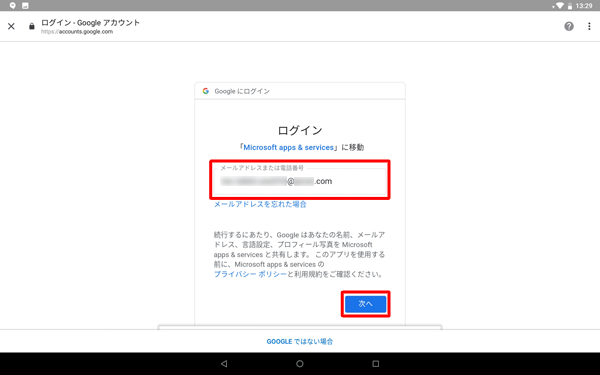The width and height of the screenshot is (600, 375).
Task: Open the help question mark icon
Action: coord(569,26)
